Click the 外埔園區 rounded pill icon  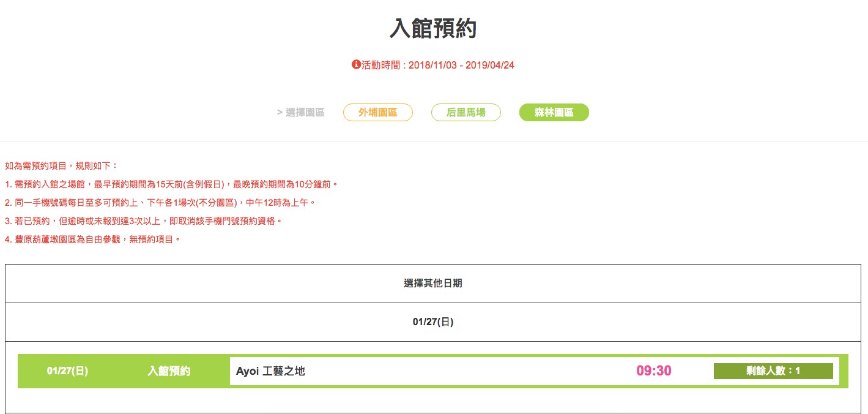point(377,112)
